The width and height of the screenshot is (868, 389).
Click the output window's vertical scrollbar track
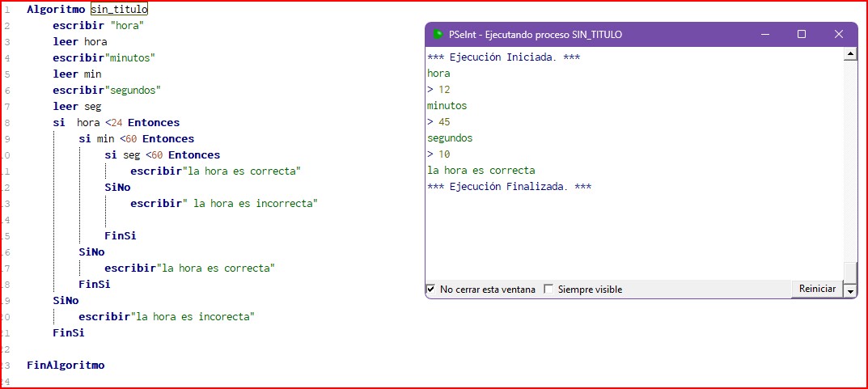pos(849,162)
